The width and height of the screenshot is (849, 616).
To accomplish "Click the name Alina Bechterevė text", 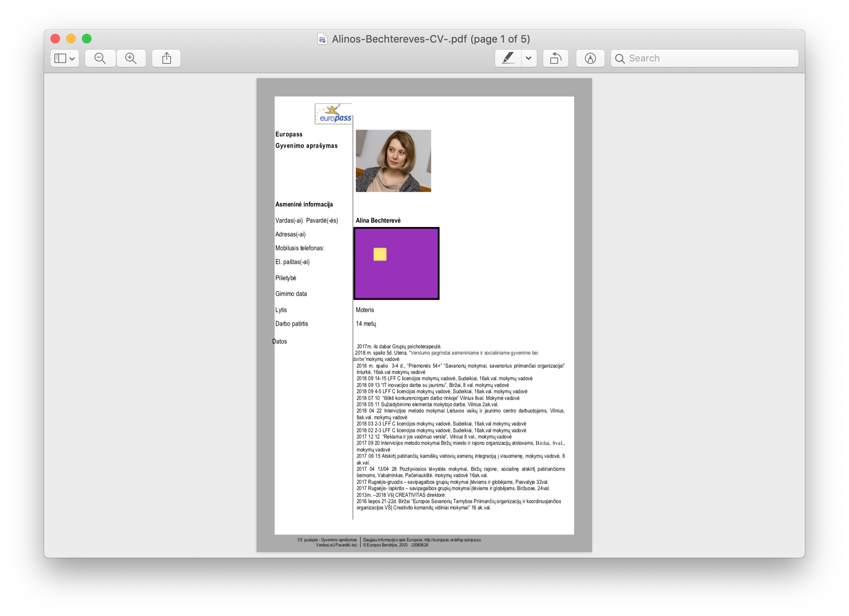I will coord(378,221).
